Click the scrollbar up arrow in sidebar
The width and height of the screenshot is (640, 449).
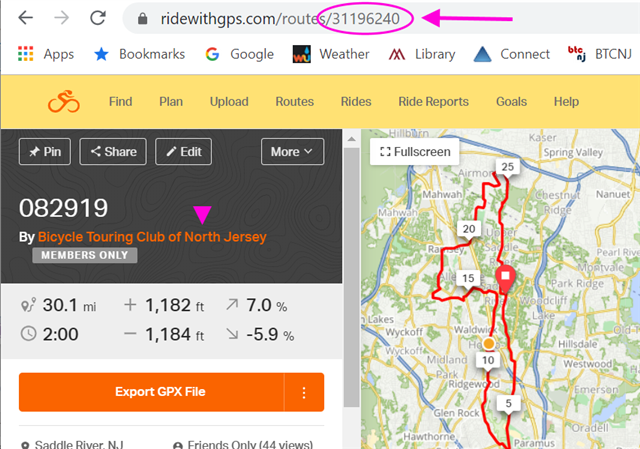point(351,139)
